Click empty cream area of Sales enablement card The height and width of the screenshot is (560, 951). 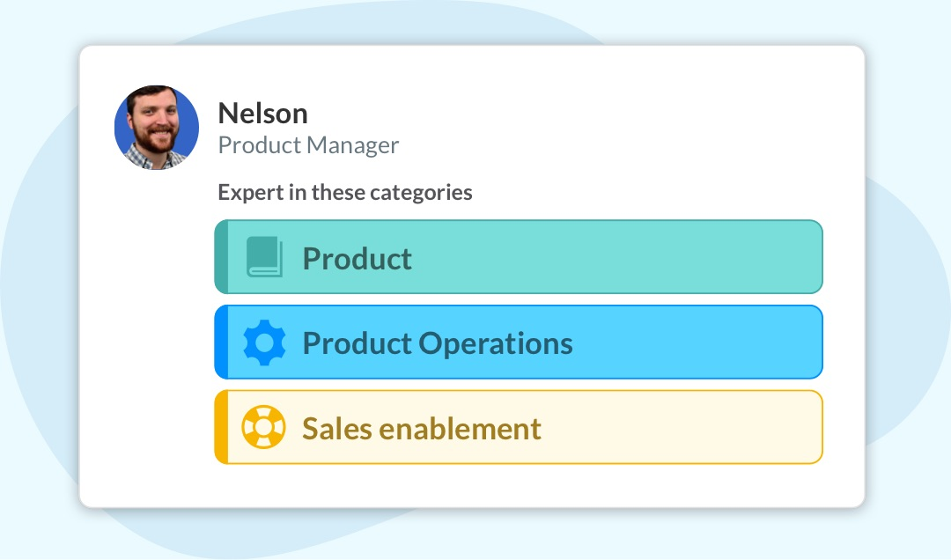679,427
